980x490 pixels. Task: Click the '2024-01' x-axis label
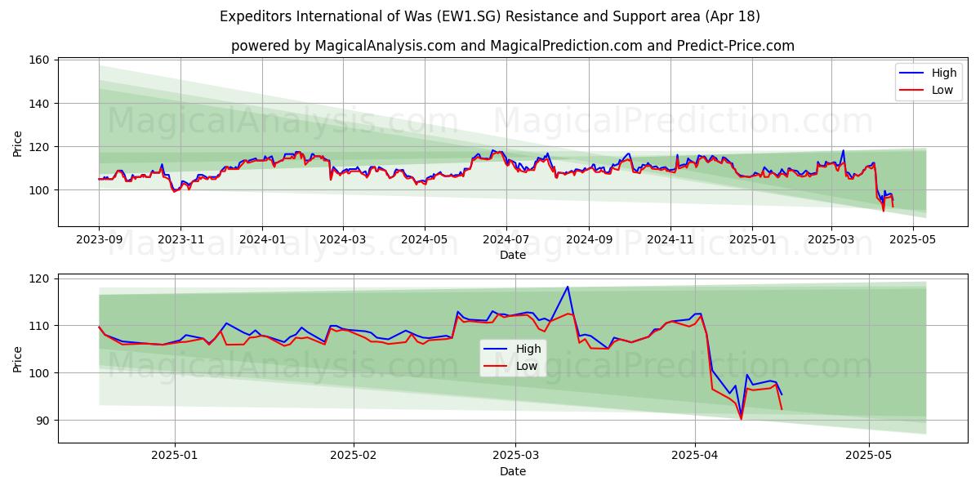coord(262,241)
